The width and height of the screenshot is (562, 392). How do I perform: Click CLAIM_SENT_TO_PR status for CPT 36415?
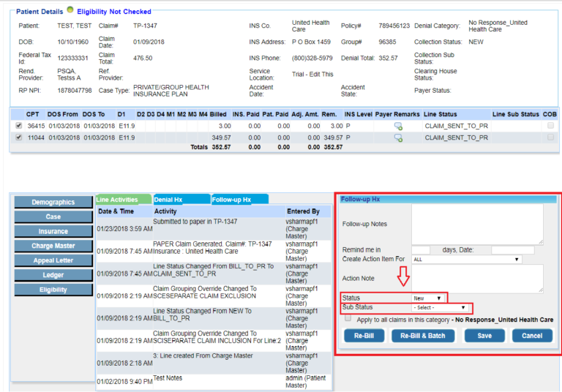tap(457, 126)
